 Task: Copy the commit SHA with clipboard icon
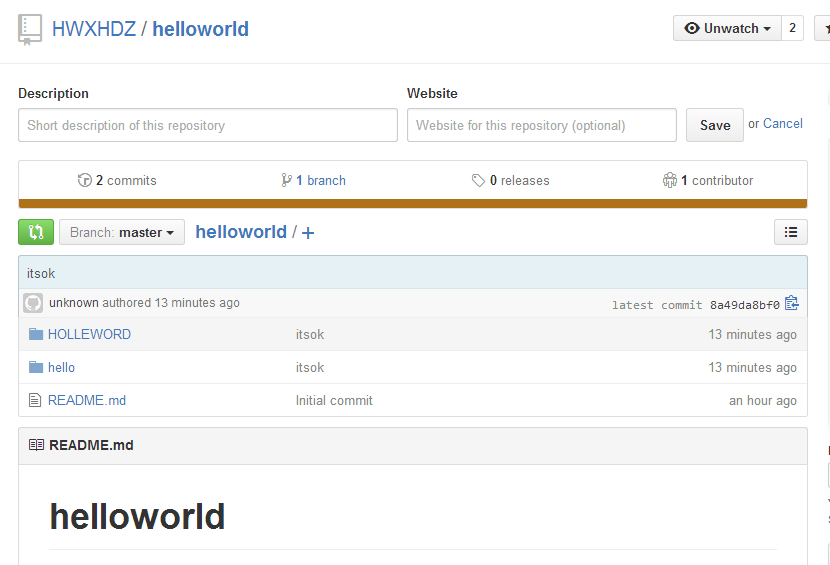tap(791, 303)
